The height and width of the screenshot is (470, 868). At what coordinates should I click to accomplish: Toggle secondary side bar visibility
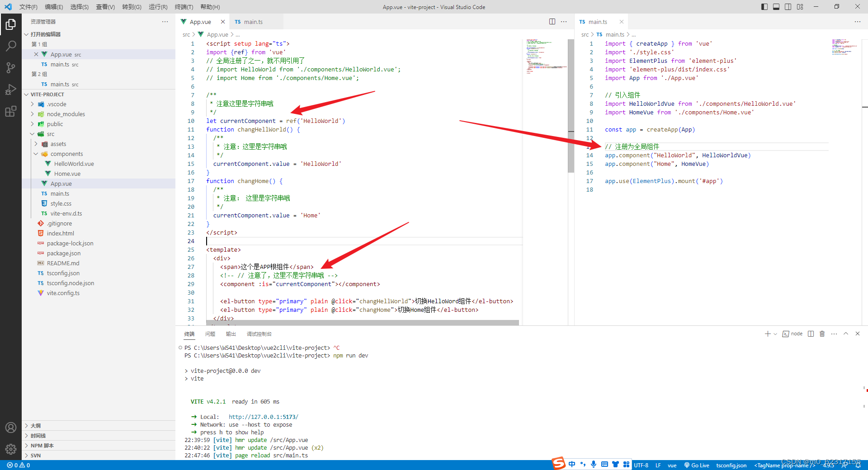pyautogui.click(x=788, y=7)
